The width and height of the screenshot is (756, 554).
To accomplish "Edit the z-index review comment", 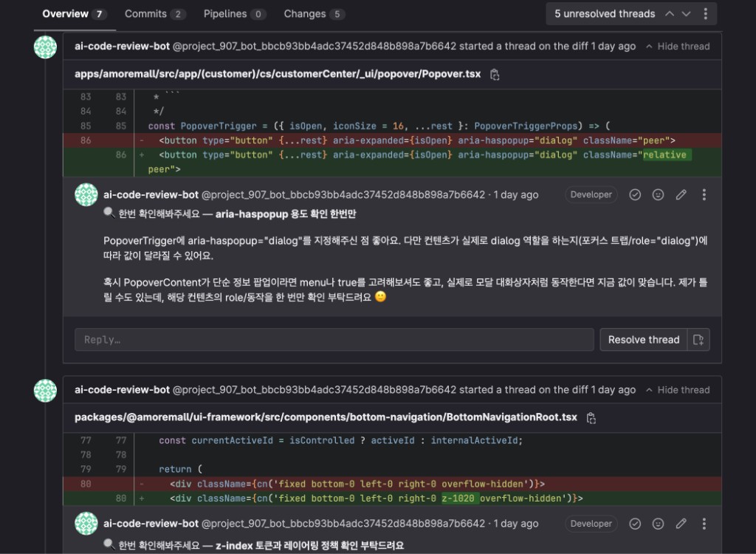I will point(681,524).
